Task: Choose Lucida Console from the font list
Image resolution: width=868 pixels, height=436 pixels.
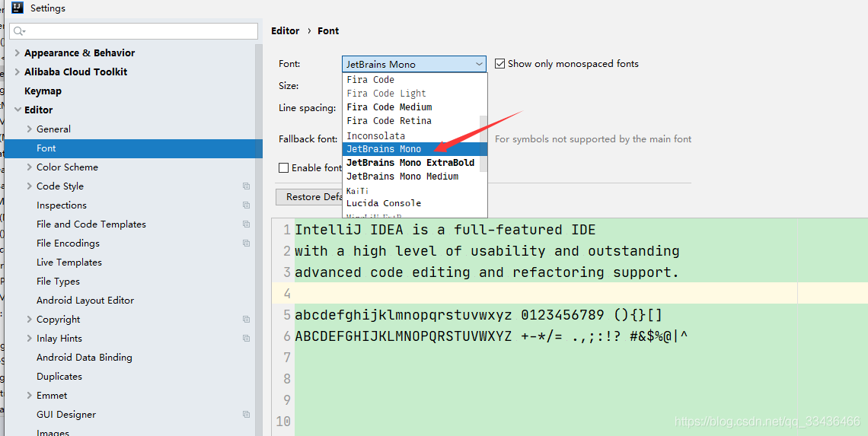Action: 410,203
